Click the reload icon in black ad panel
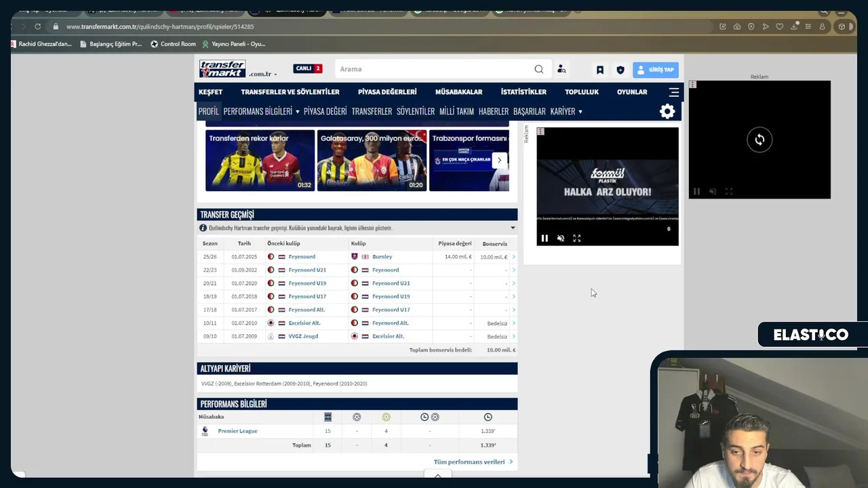The height and width of the screenshot is (488, 868). (x=759, y=140)
